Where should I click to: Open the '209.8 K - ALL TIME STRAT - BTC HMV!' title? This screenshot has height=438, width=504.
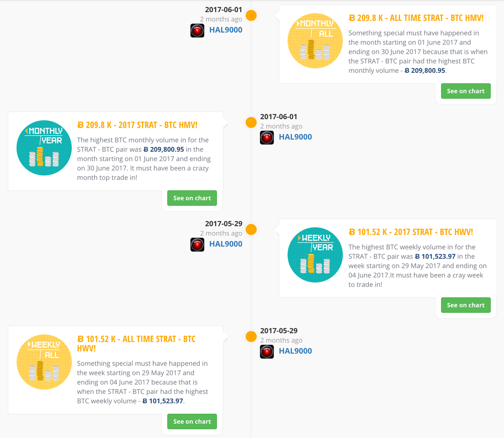(416, 18)
